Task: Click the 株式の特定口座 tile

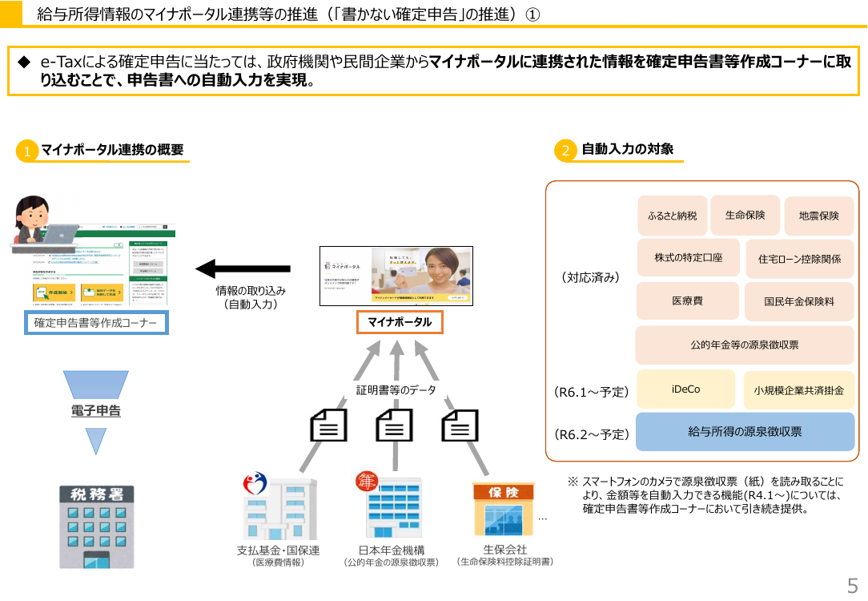Action: (689, 257)
